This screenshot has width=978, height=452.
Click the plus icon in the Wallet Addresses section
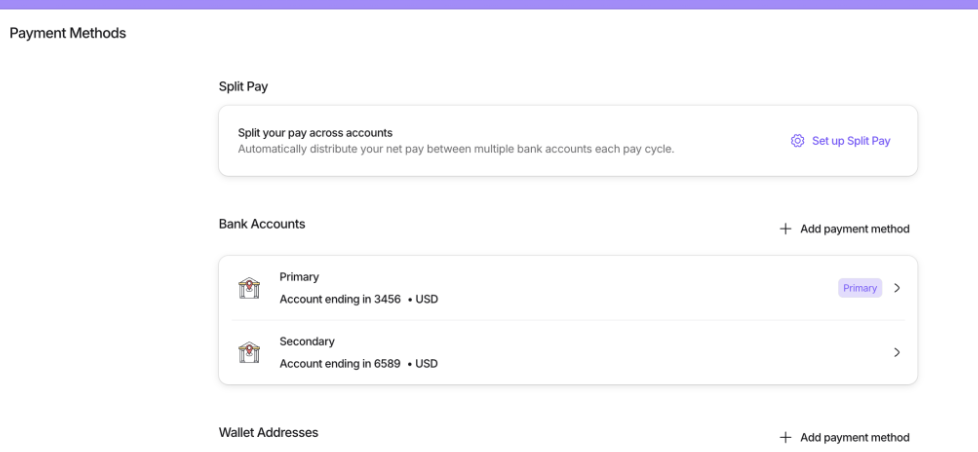[785, 438]
